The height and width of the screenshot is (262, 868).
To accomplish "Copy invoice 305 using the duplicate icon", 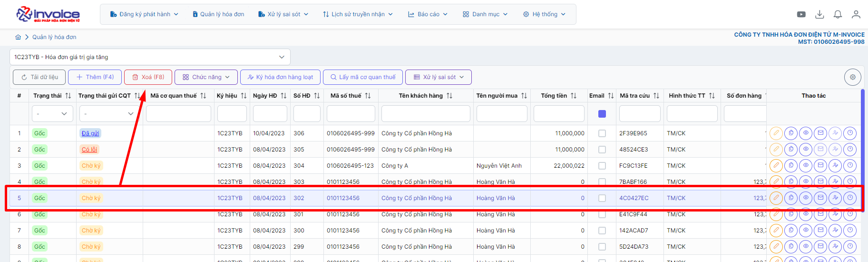I will coord(791,150).
